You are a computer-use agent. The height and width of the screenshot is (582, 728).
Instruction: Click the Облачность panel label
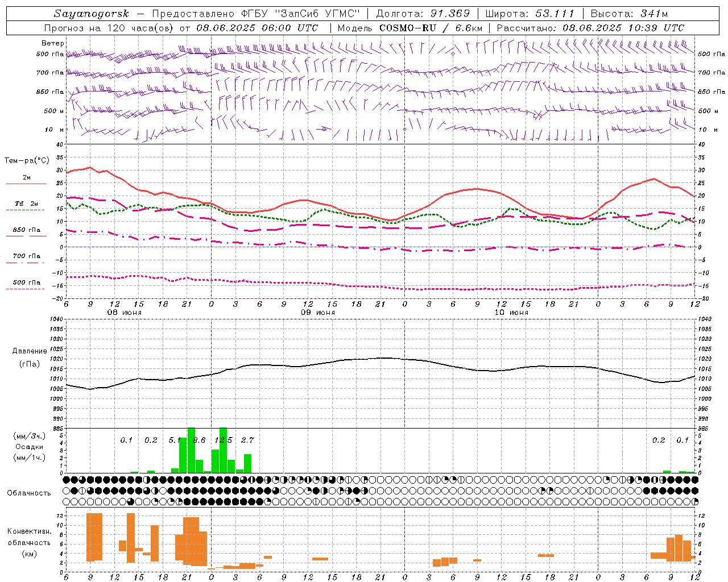click(29, 493)
